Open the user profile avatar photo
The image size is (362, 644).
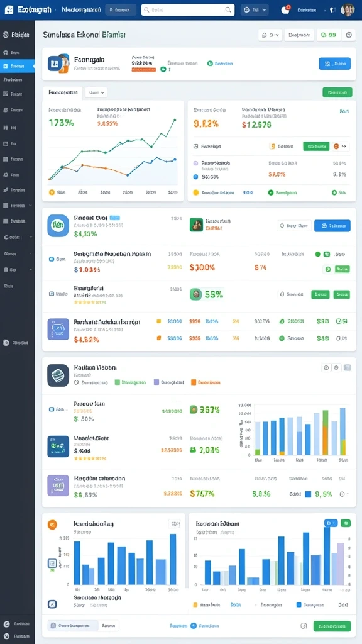tap(348, 10)
